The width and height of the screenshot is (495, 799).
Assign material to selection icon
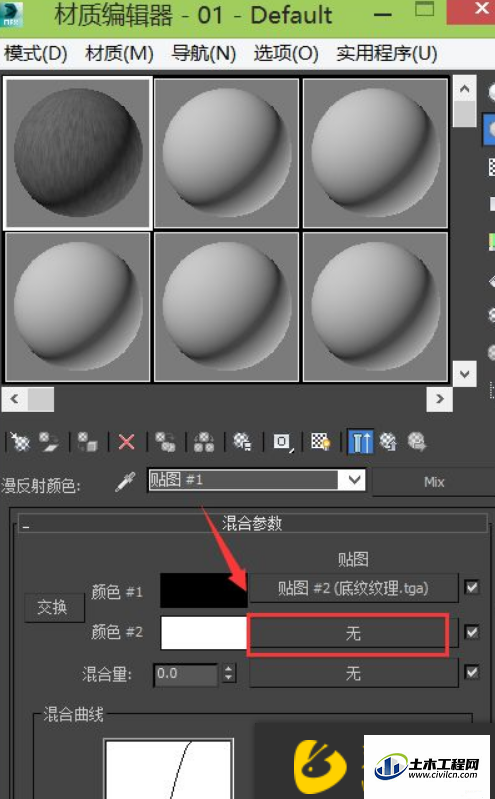click(87, 441)
